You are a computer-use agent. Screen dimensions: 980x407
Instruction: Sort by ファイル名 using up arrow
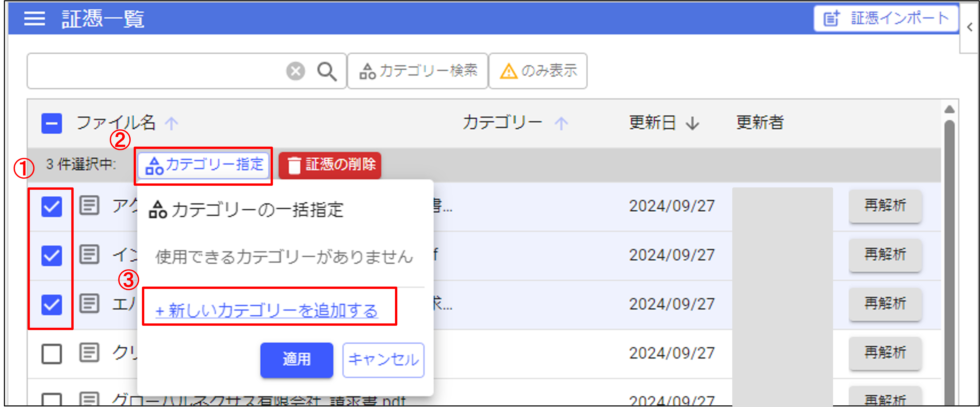point(171,123)
